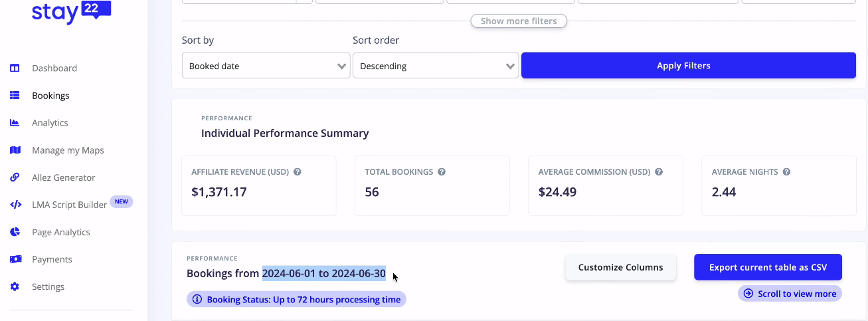The width and height of the screenshot is (868, 321).
Task: Click the Apply Filters button
Action: [x=689, y=65]
